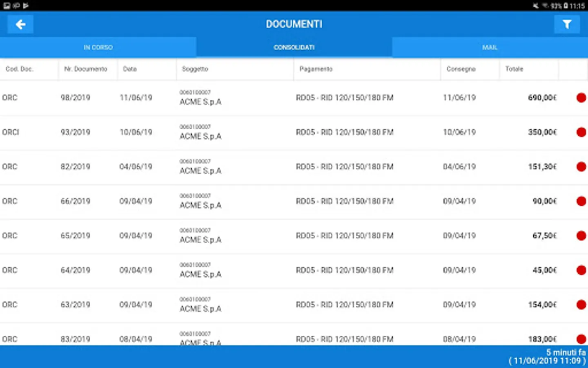Screen dimensions: 588x368
Task: Click red status dot for document 82/2019
Action: click(x=581, y=166)
